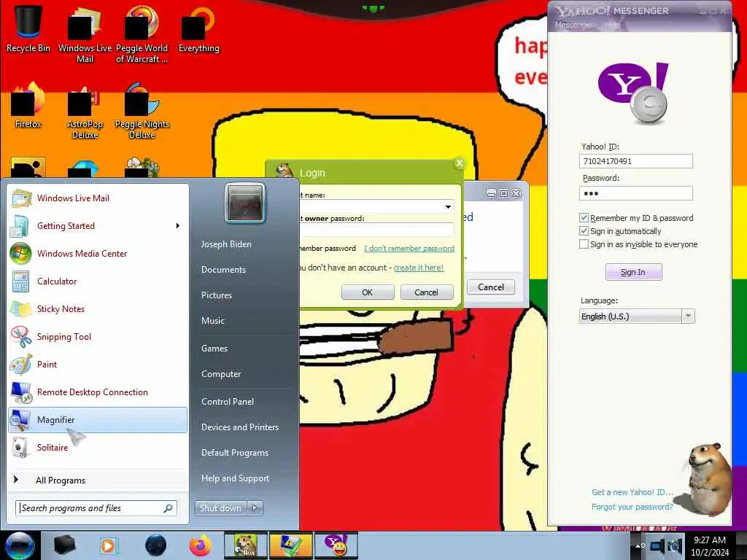Open the Recycle Bin desktop icon
Viewport: 747px width, 560px height.
tap(28, 28)
